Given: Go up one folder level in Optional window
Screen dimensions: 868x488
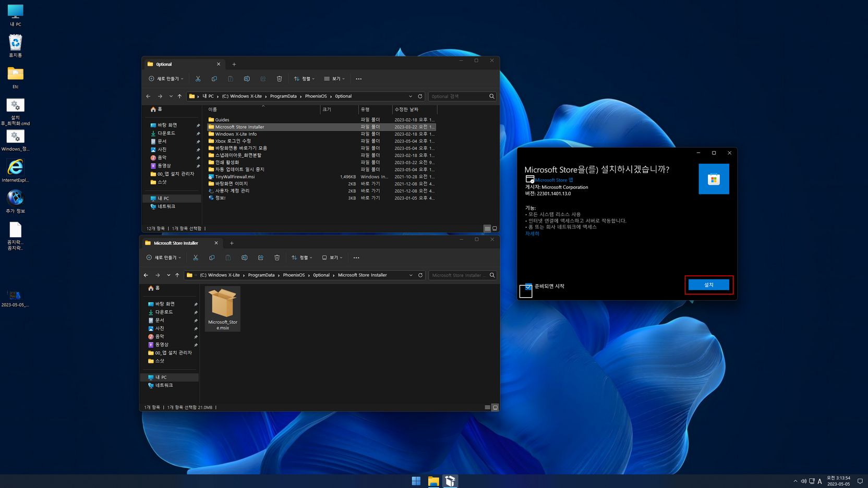Looking at the screenshot, I should [179, 96].
